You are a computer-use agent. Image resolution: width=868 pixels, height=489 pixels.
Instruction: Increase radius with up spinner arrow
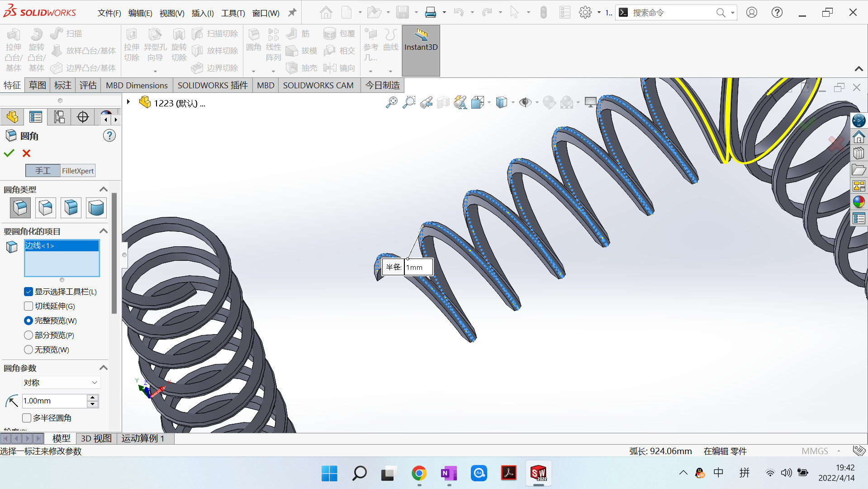93,398
